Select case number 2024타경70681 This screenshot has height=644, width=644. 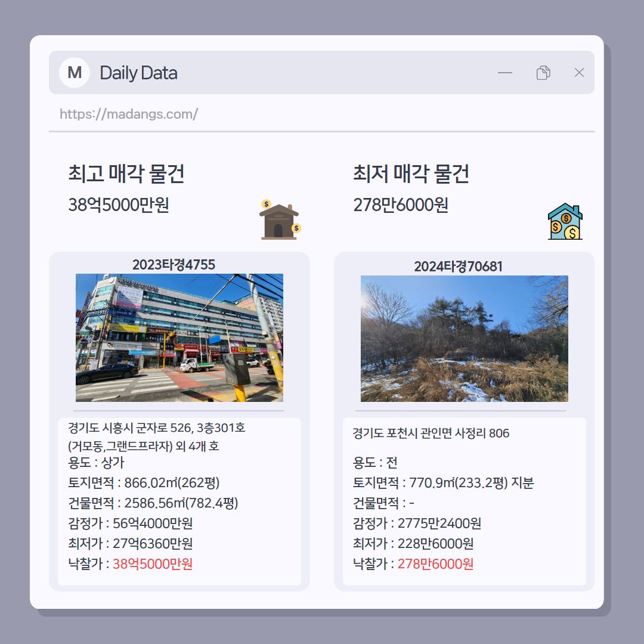point(459,266)
